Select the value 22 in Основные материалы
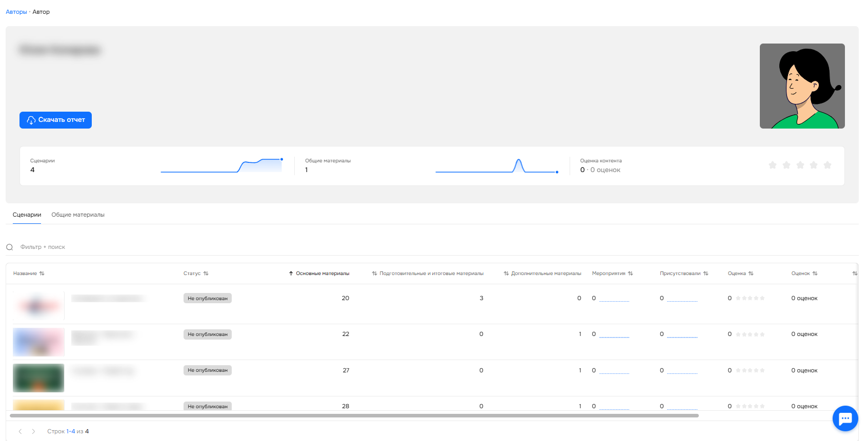 click(346, 334)
